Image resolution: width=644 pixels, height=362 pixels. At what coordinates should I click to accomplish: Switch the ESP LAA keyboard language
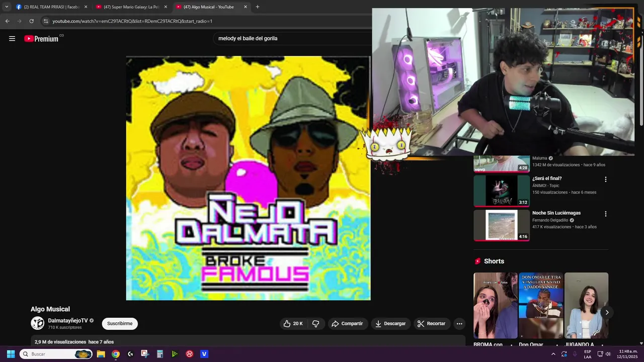tap(588, 354)
